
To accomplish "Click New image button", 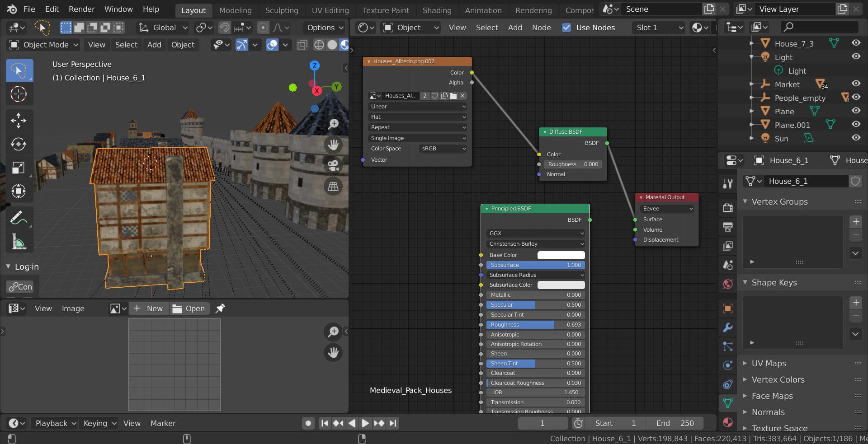I will [148, 308].
